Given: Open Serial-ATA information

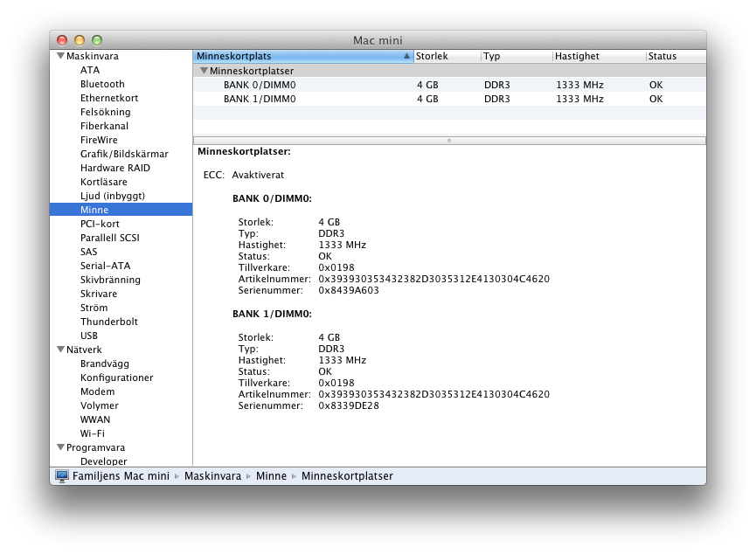Looking at the screenshot, I should coord(105,266).
